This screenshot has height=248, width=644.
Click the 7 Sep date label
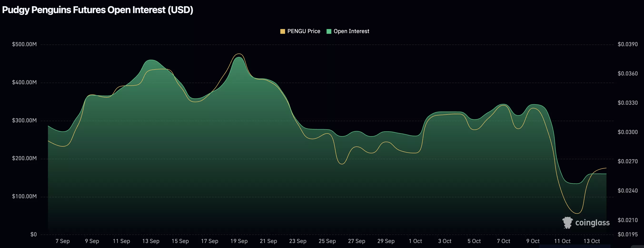(x=63, y=241)
